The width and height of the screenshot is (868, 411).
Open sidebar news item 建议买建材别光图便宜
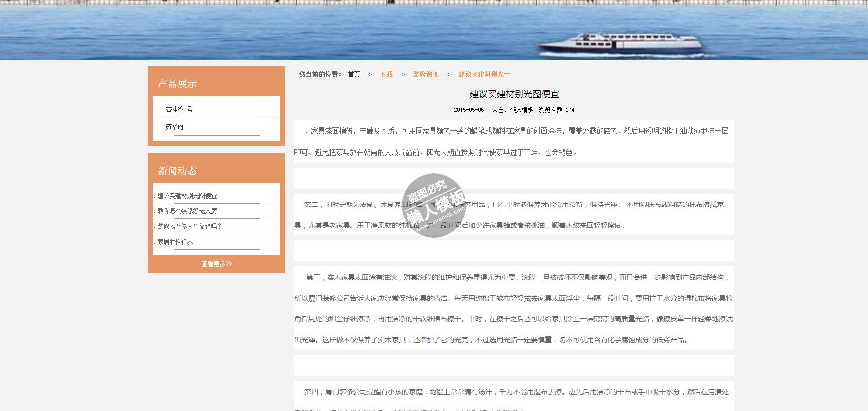click(187, 196)
